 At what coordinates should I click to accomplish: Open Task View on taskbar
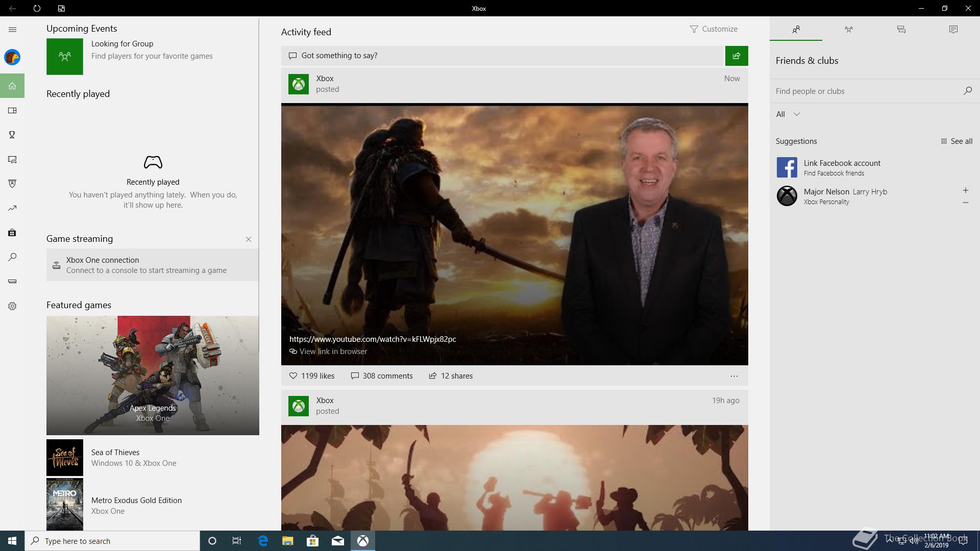[237, 541]
